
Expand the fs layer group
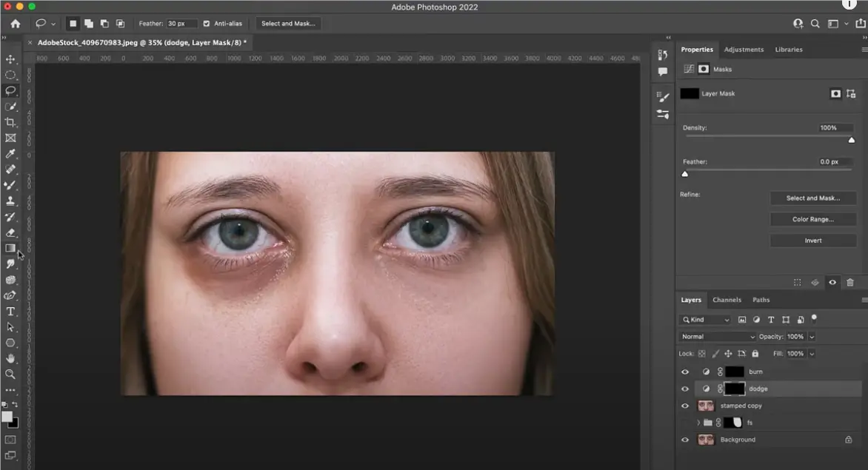coord(698,423)
